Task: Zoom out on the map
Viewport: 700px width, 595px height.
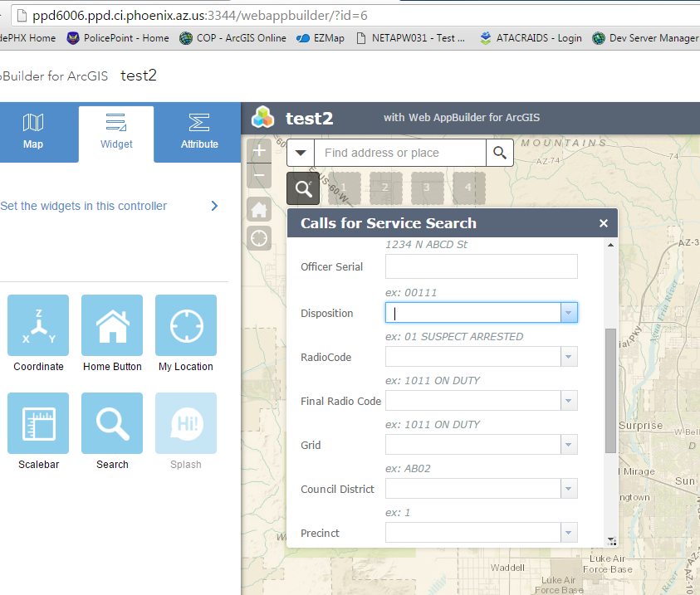Action: (259, 175)
